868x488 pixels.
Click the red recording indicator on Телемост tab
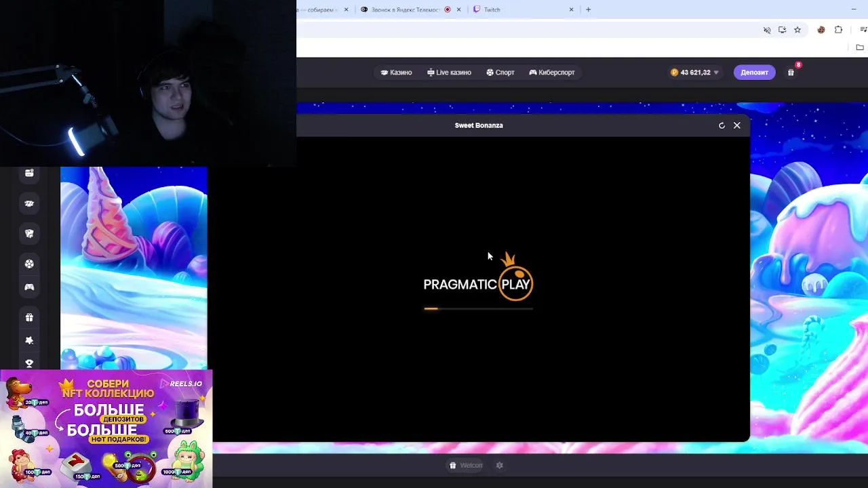(447, 9)
